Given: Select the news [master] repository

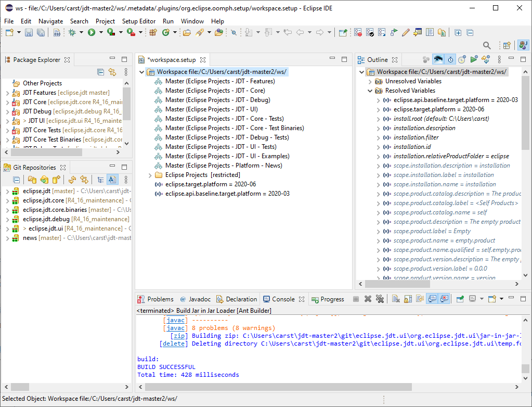Looking at the screenshot, I should coord(42,238).
